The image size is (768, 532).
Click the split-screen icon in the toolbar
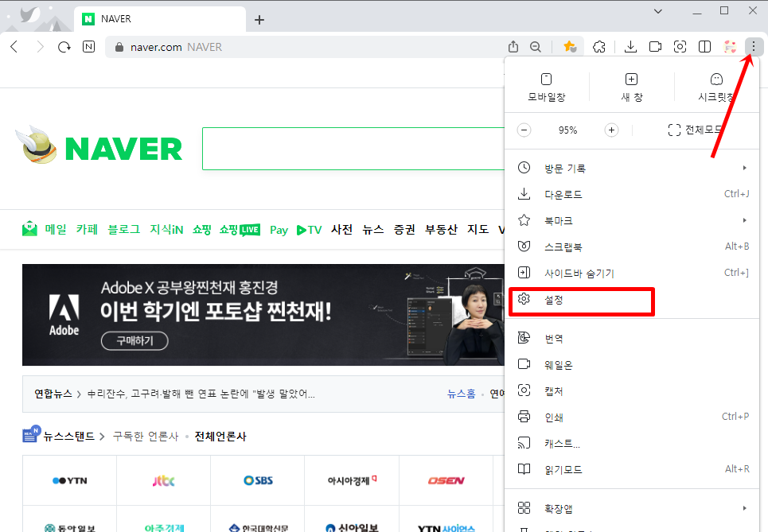(704, 47)
